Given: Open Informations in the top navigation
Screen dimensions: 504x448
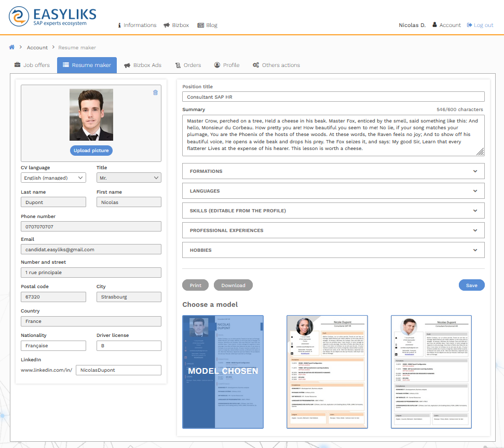Looking at the screenshot, I should click(x=137, y=25).
